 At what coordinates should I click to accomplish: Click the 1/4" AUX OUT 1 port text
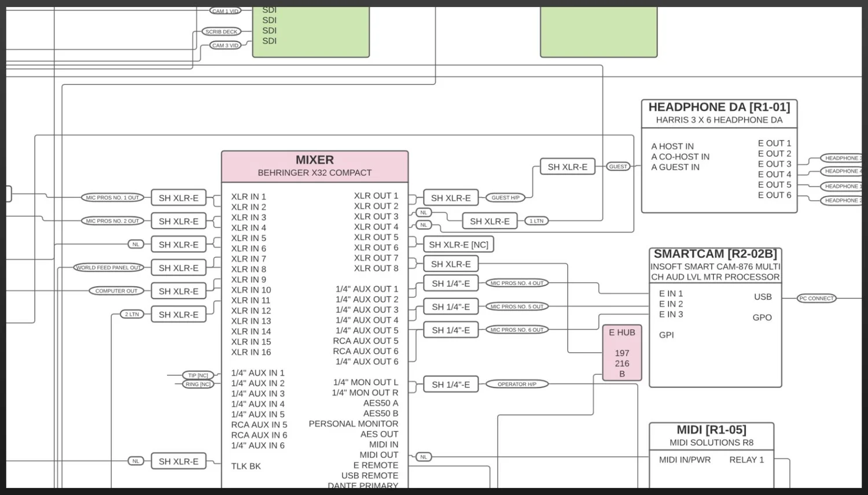[x=367, y=289]
